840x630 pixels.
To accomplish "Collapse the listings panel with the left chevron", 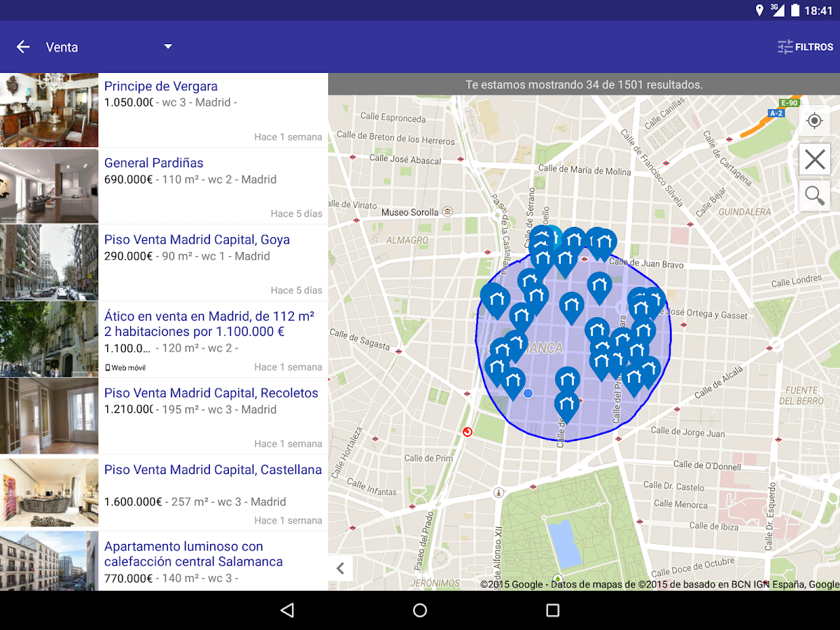I will pos(340,568).
